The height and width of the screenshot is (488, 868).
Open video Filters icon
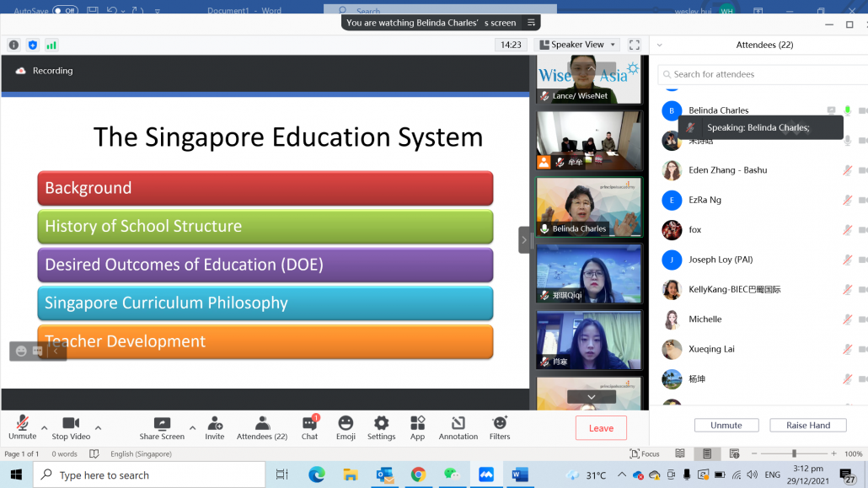tap(500, 424)
